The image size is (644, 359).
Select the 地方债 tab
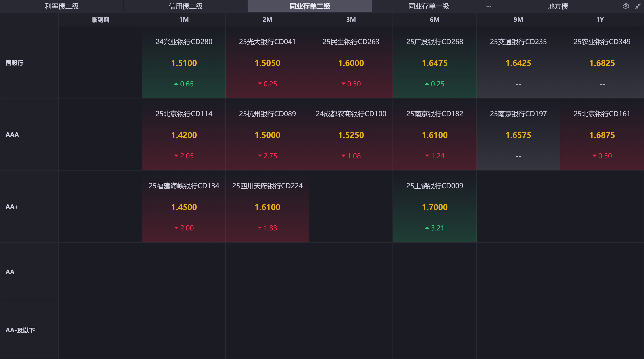pyautogui.click(x=558, y=6)
